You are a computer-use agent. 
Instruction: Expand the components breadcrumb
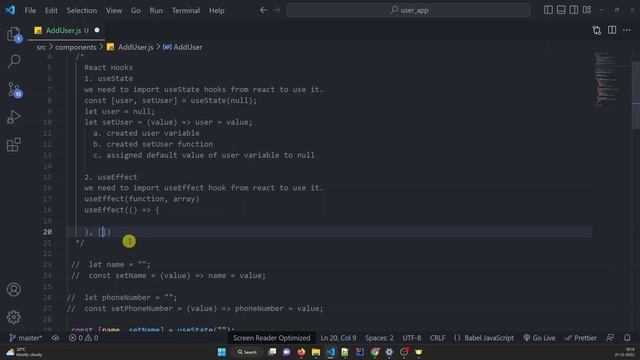tap(76, 47)
